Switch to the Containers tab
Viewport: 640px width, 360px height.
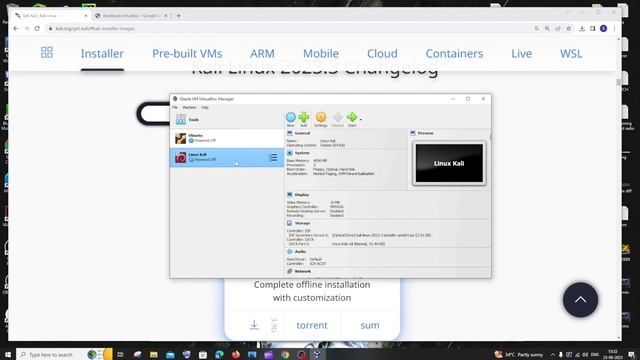coord(454,53)
